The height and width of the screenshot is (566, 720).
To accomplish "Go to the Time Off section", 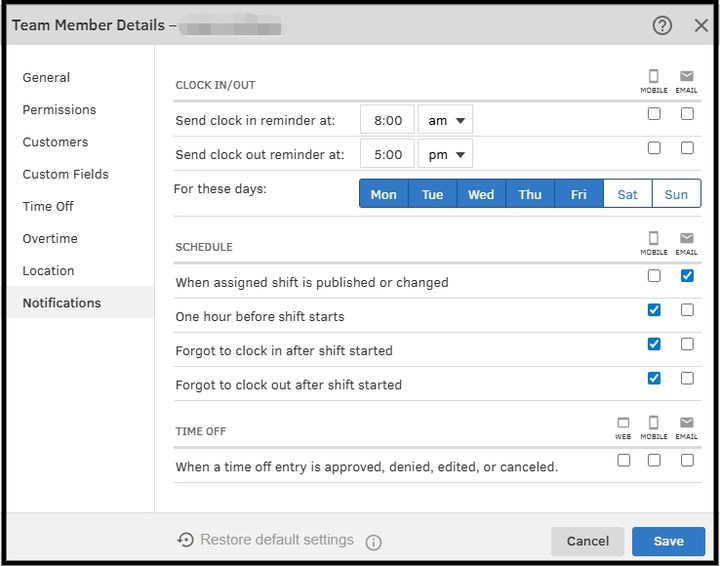I will click(48, 206).
